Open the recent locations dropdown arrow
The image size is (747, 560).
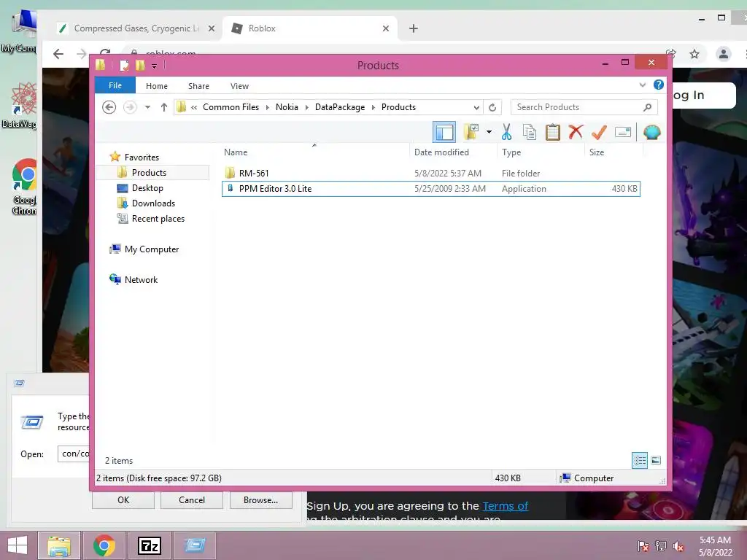(147, 107)
